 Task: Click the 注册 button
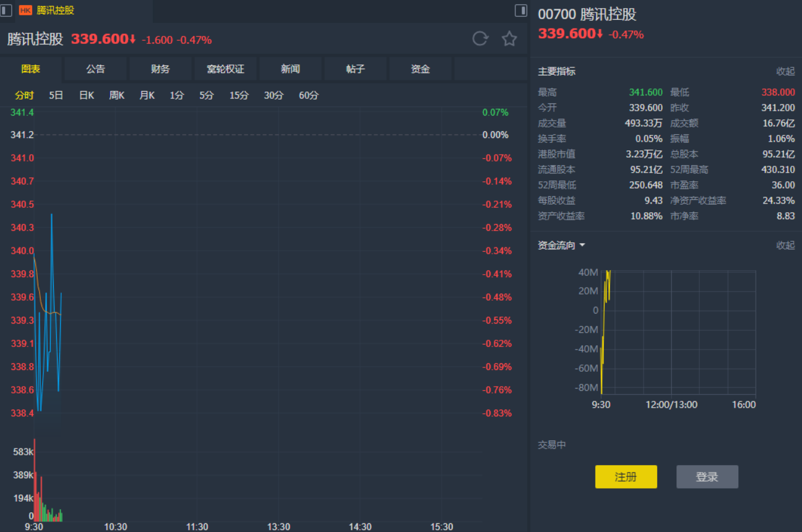coord(626,477)
